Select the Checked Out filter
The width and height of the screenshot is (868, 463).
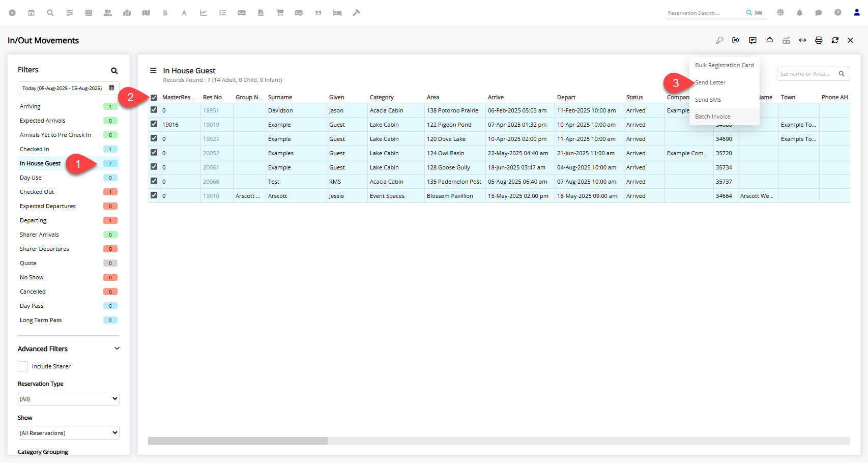point(69,192)
